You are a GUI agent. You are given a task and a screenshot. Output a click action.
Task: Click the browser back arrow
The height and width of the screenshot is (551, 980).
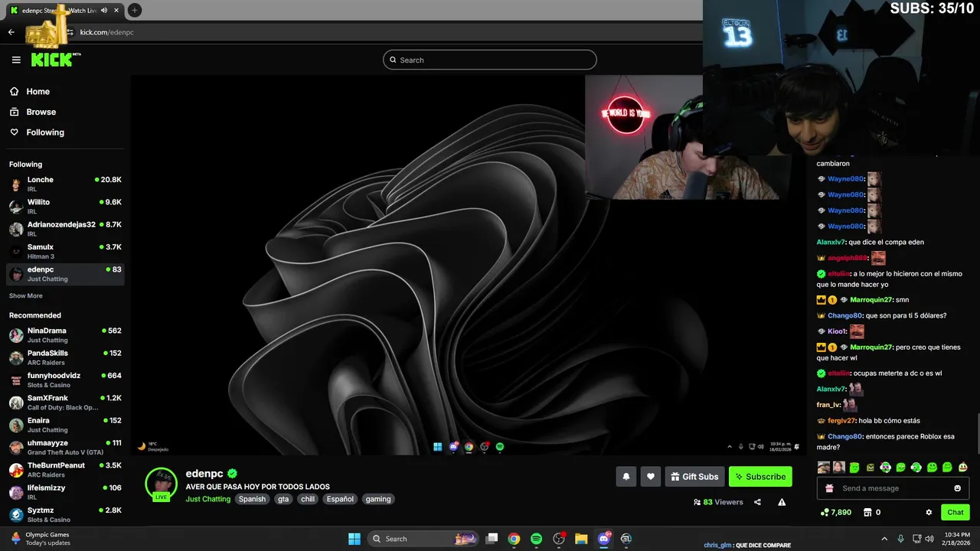pyautogui.click(x=11, y=32)
